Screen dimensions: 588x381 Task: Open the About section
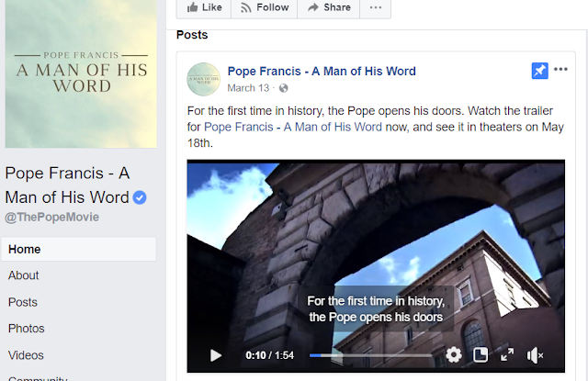(x=23, y=275)
